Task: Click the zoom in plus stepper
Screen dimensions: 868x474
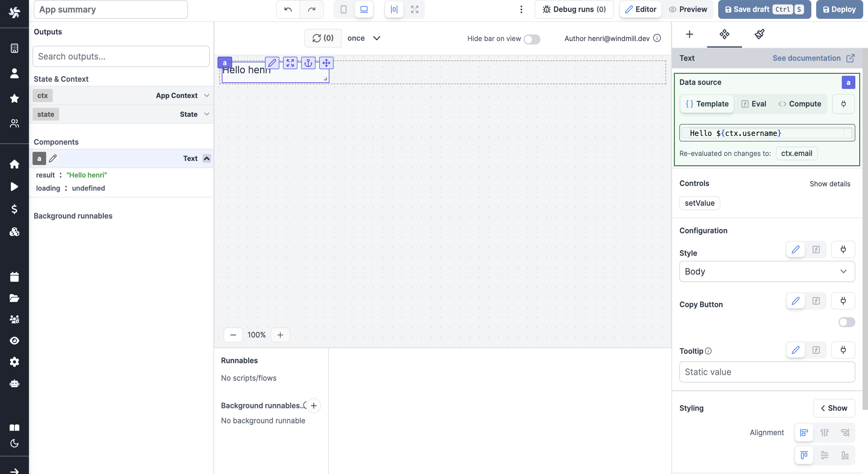Action: pyautogui.click(x=280, y=335)
